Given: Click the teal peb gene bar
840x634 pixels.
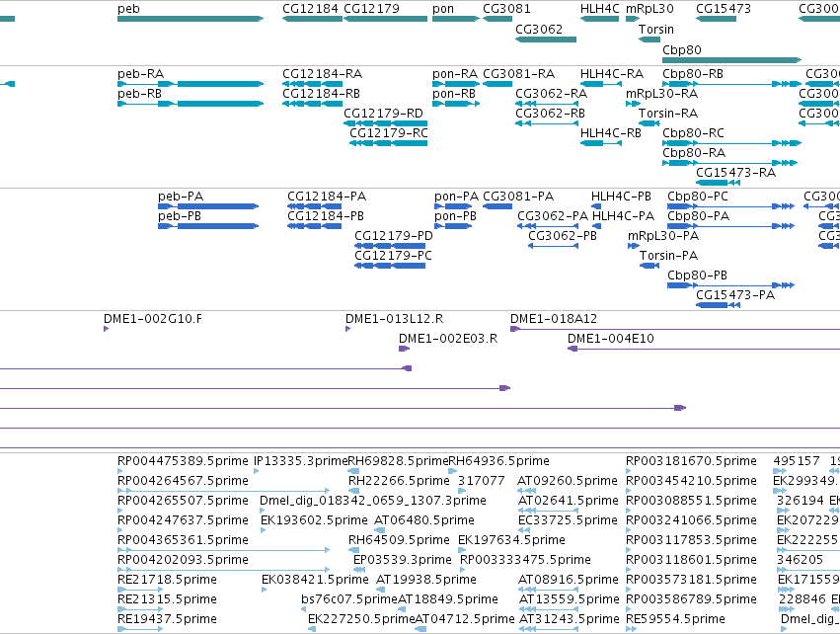Looking at the screenshot, I should [191, 19].
